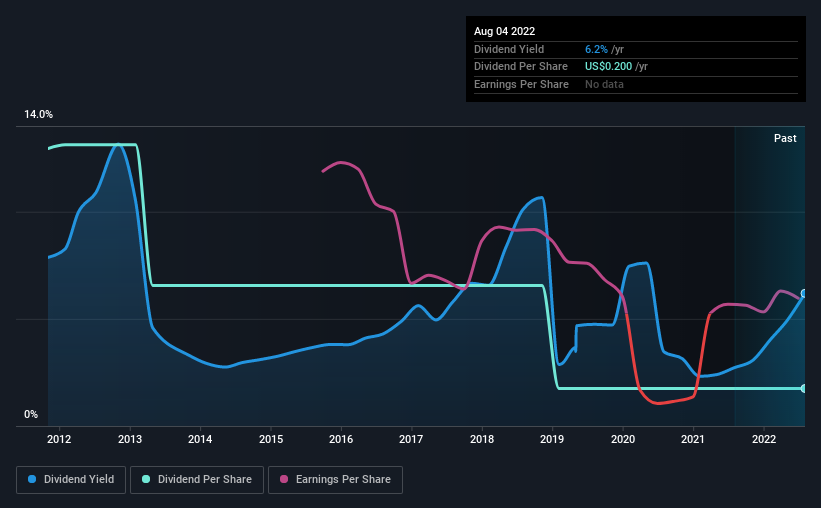Click the tooltip Dividend Yield row label

click(x=509, y=49)
